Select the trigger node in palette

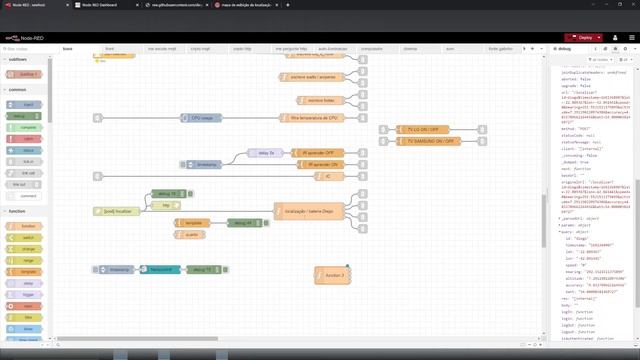click(x=24, y=295)
